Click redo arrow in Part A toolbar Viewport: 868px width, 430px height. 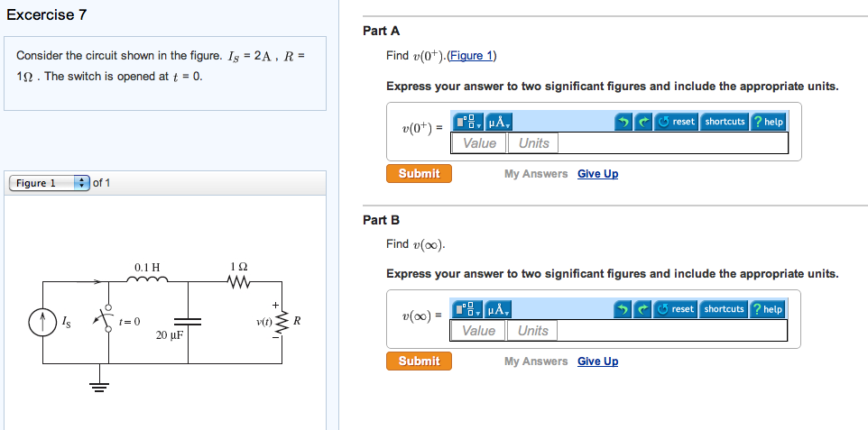click(643, 122)
